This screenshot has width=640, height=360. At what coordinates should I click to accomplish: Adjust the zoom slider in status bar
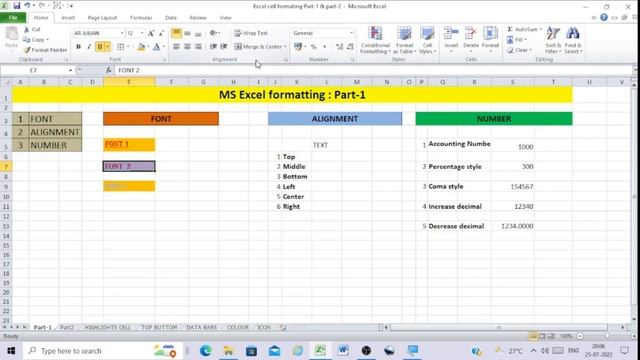[607, 336]
